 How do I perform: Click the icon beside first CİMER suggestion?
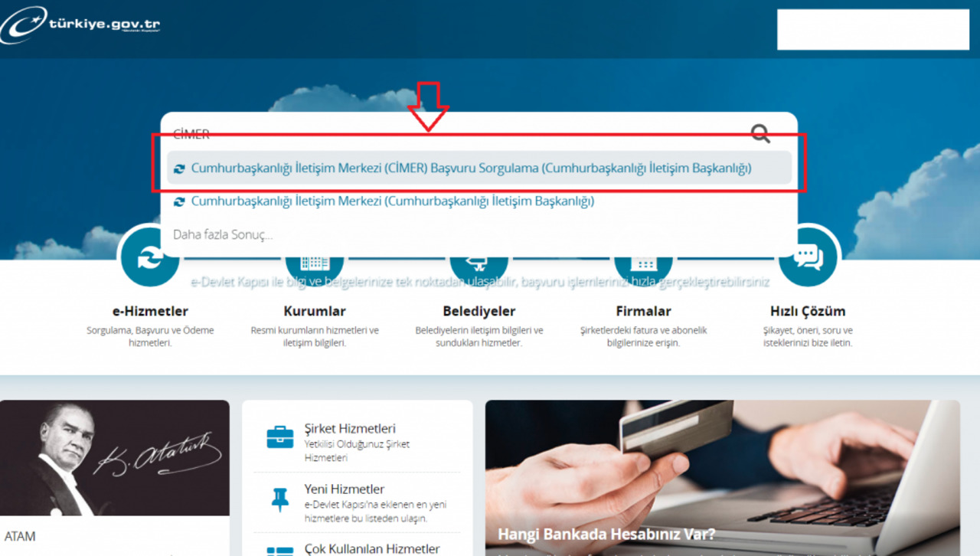[179, 168]
